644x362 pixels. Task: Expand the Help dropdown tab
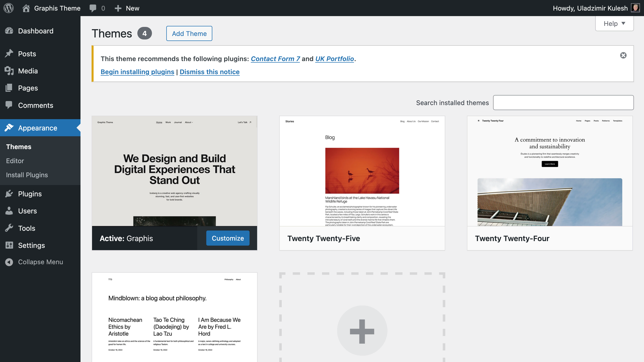(x=614, y=24)
